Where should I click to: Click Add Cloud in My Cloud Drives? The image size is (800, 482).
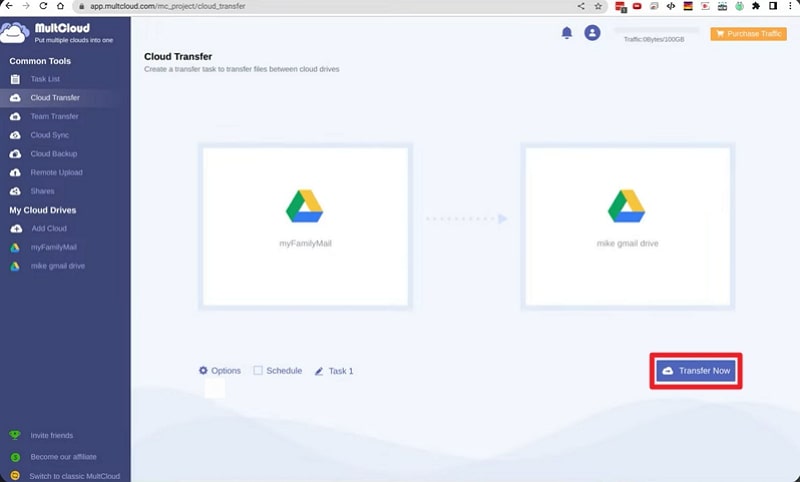[49, 229]
